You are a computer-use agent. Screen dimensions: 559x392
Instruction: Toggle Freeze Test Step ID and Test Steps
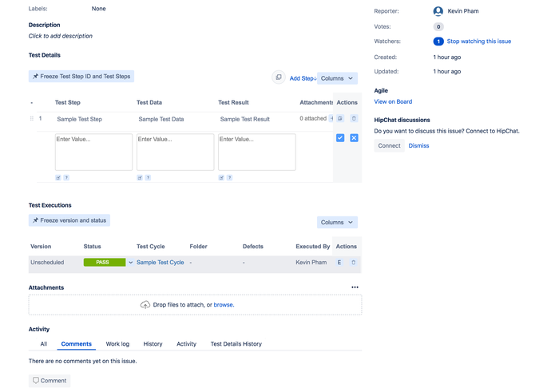click(x=81, y=77)
